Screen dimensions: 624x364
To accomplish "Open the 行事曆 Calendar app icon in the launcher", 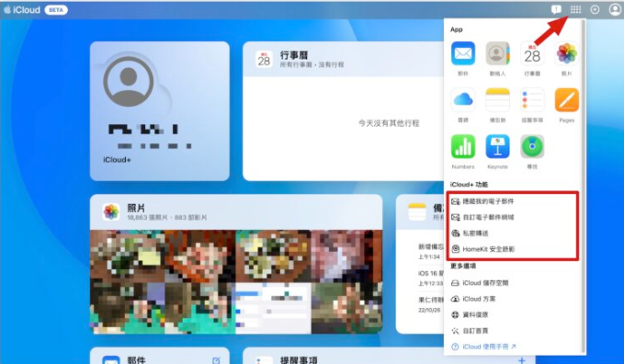I will [x=532, y=53].
